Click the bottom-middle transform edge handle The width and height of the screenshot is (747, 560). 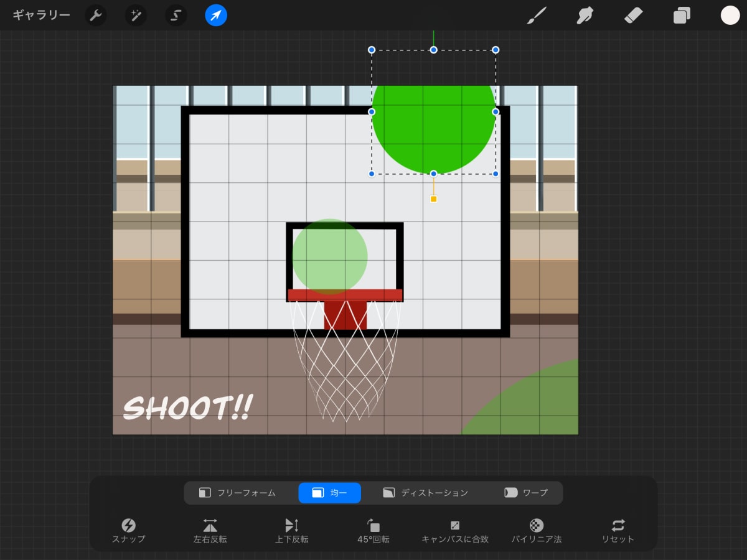[x=434, y=174]
